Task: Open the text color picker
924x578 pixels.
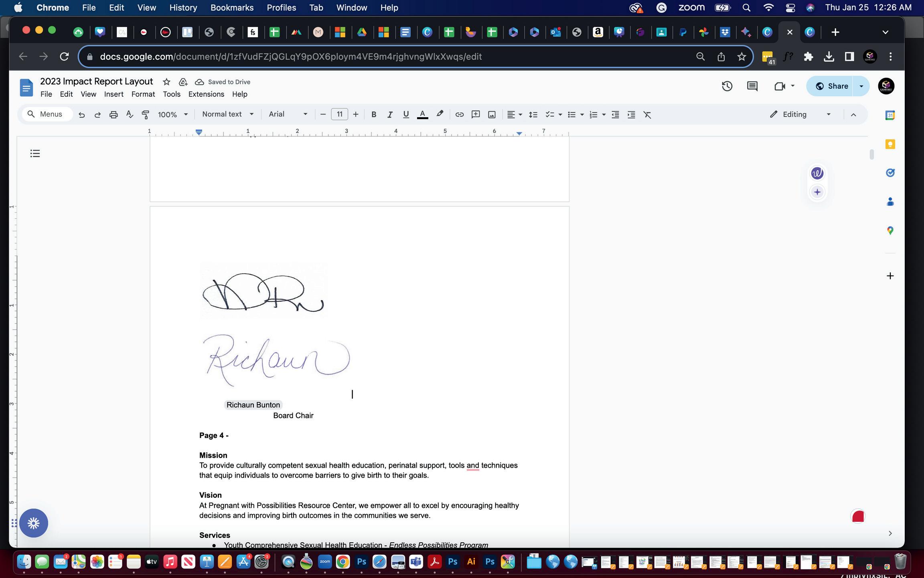Action: tap(422, 114)
